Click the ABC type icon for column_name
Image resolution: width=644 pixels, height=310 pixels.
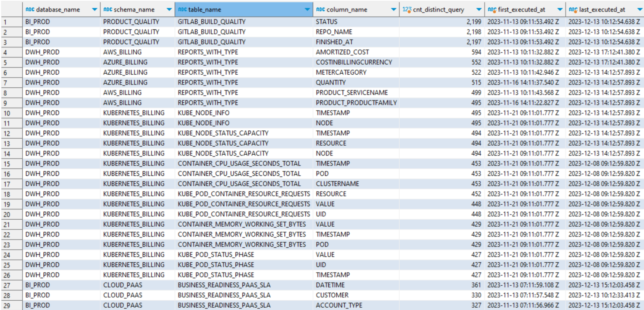tap(321, 10)
